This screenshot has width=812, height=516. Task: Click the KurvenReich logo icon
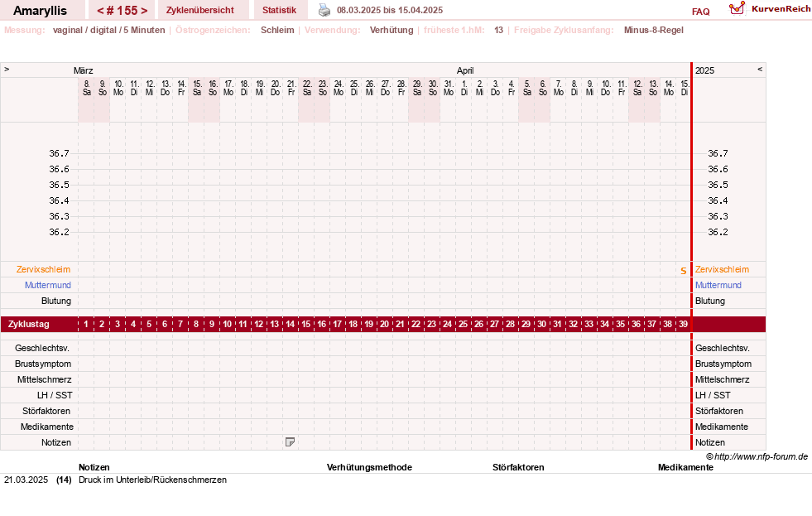737,8
